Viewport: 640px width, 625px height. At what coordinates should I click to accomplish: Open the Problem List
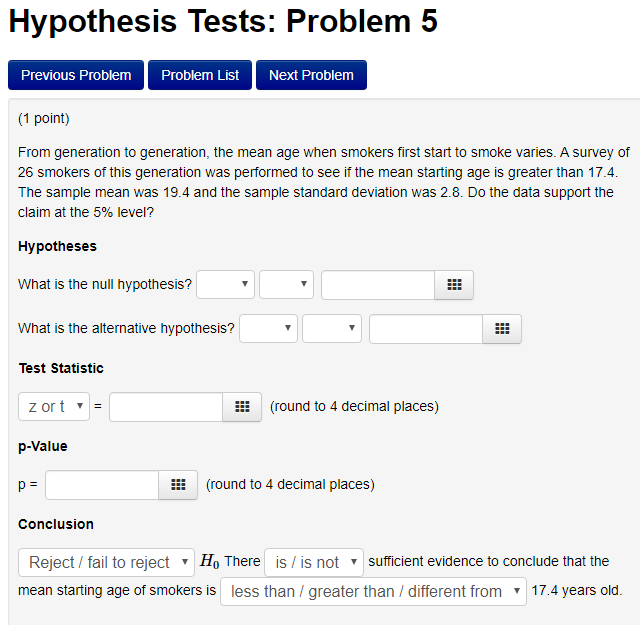pos(200,75)
